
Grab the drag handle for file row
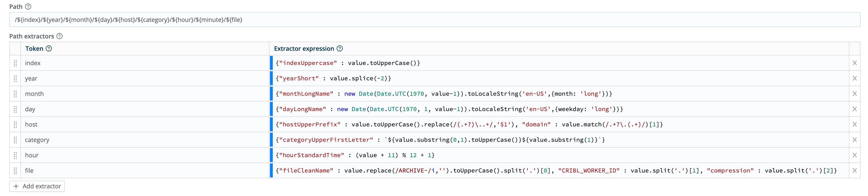(15, 171)
